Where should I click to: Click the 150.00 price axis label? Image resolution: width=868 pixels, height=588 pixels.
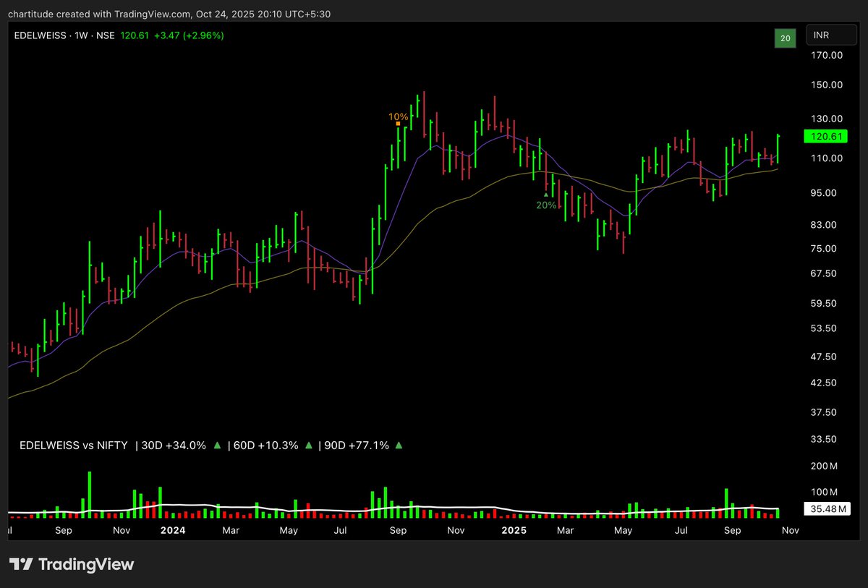click(827, 85)
